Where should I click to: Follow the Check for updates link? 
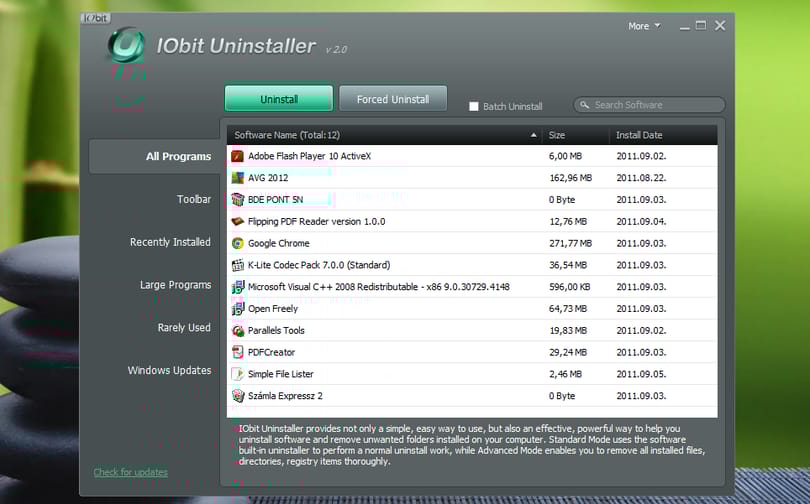tap(131, 472)
